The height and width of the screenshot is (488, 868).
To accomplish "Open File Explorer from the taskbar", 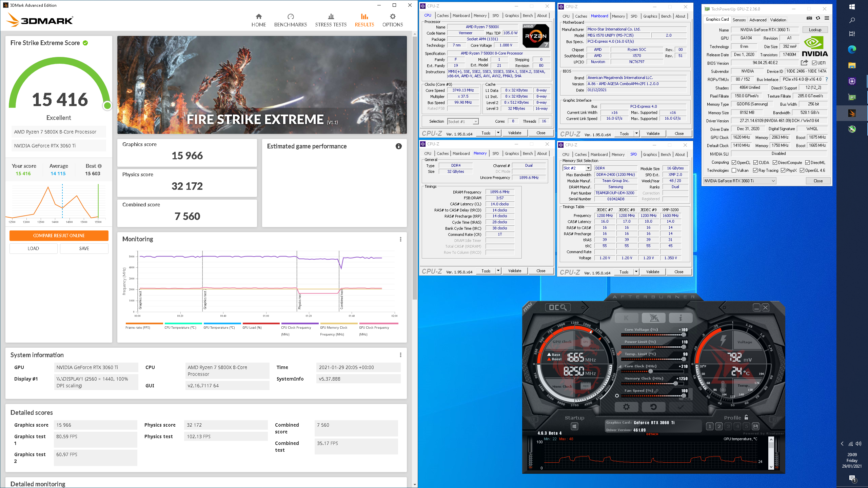I will tap(852, 65).
